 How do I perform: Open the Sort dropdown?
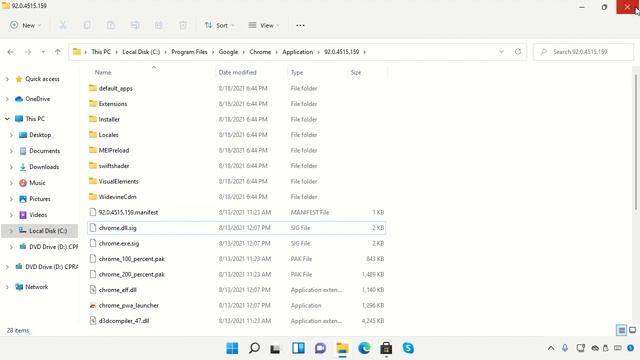point(219,25)
